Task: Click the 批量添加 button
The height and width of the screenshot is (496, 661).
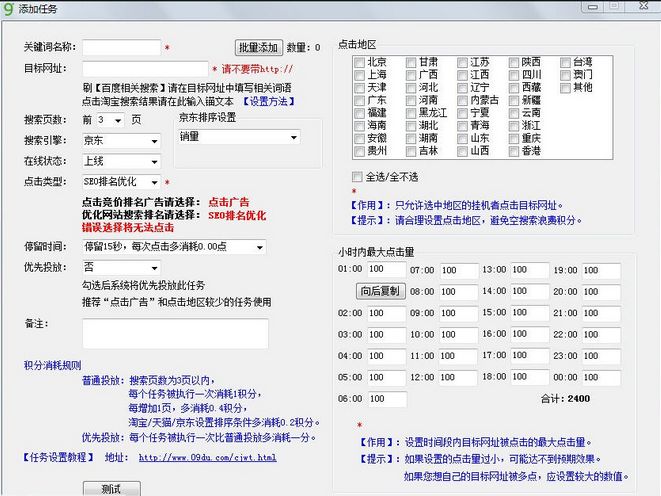Action: tap(258, 47)
